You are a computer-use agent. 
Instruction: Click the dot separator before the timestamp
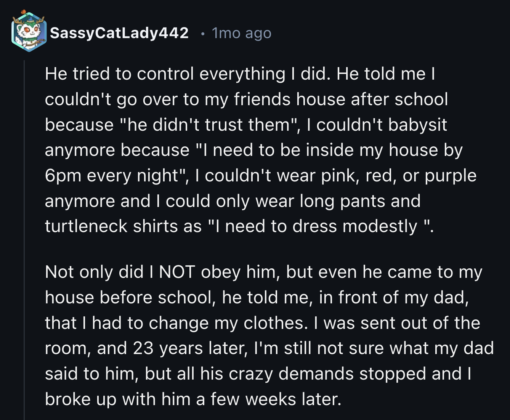[202, 34]
